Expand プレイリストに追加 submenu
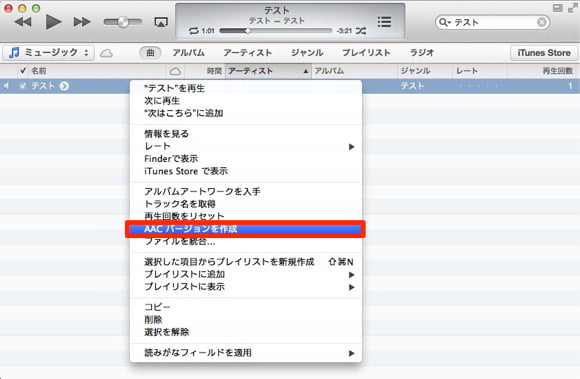The width and height of the screenshot is (580, 379). [246, 274]
